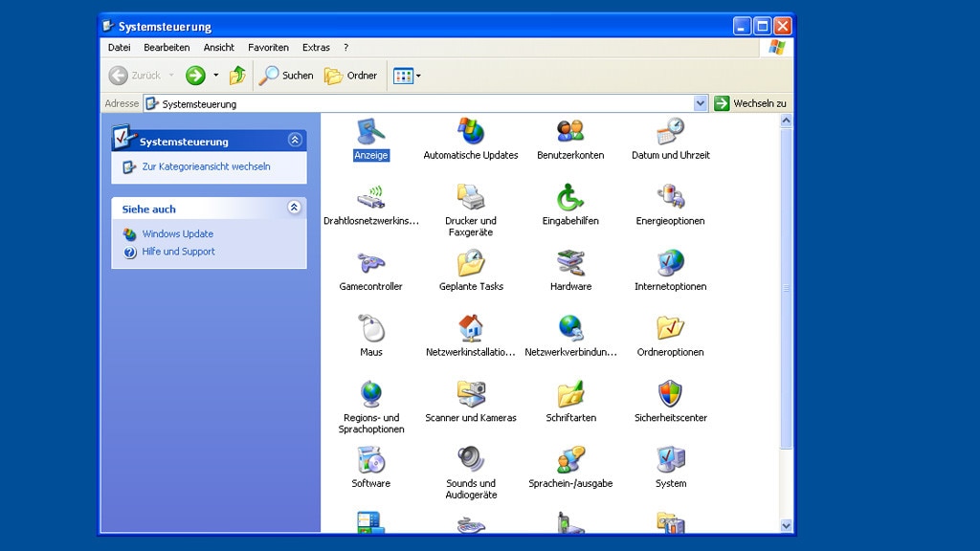Open Automatische Updates
This screenshot has width=980, height=551.
click(470, 134)
